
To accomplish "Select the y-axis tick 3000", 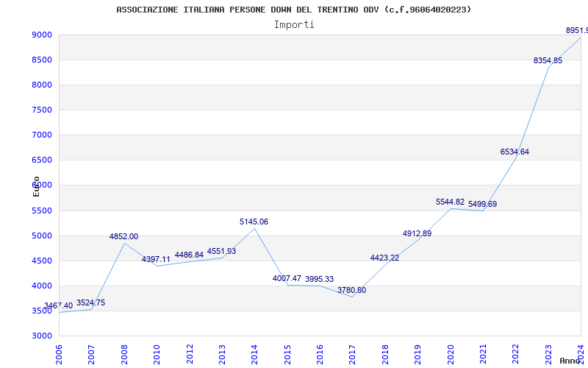I will [x=42, y=336].
